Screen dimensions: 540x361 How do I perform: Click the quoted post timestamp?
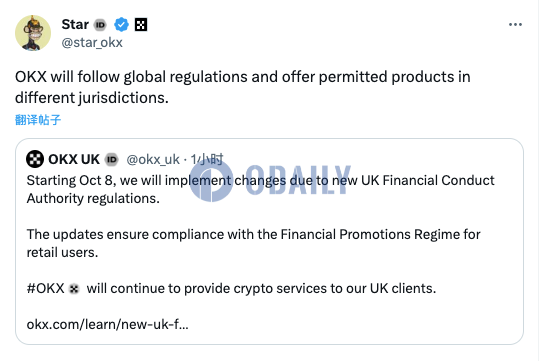click(207, 159)
